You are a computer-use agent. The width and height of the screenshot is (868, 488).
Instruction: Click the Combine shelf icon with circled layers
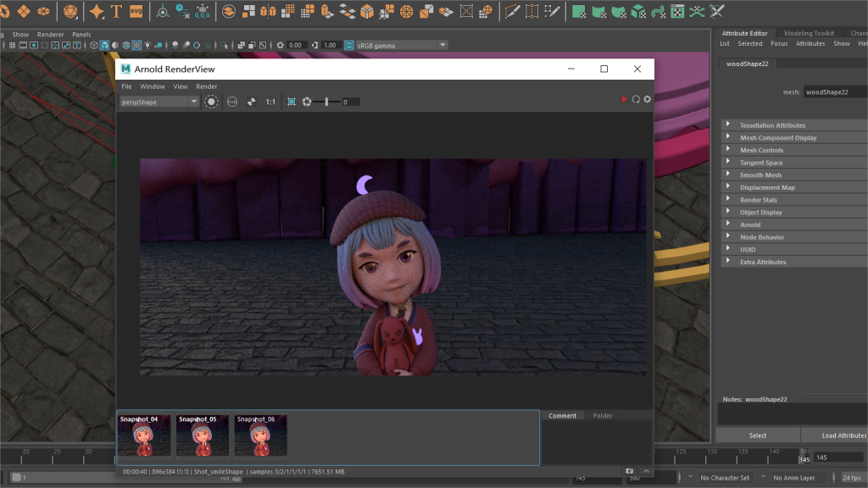click(229, 11)
